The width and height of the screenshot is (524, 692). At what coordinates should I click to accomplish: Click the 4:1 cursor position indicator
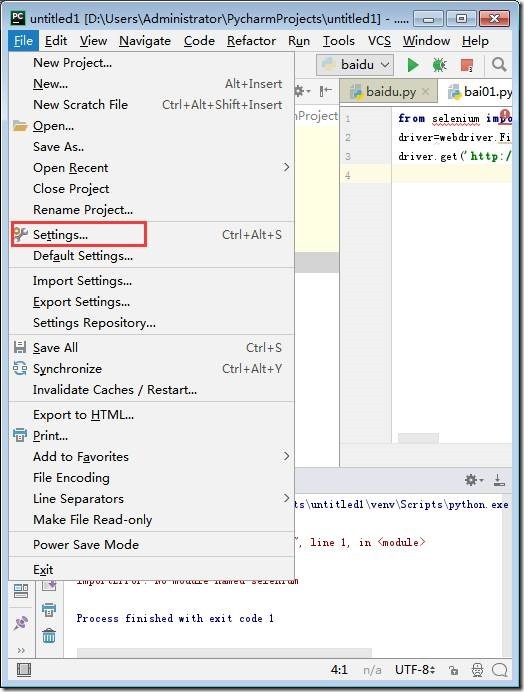339,670
